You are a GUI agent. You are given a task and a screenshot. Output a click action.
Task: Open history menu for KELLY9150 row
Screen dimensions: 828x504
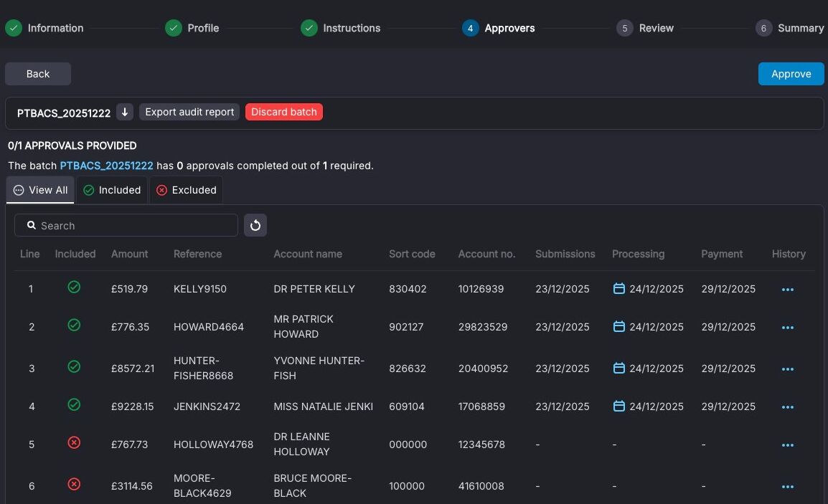(787, 289)
